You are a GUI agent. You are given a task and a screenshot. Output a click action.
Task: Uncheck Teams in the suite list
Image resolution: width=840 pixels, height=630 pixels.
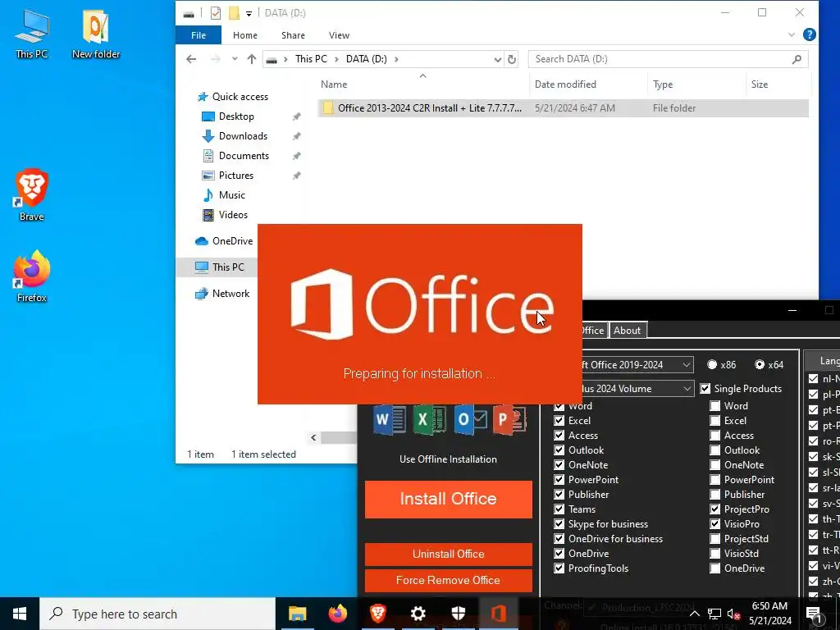pyautogui.click(x=559, y=509)
